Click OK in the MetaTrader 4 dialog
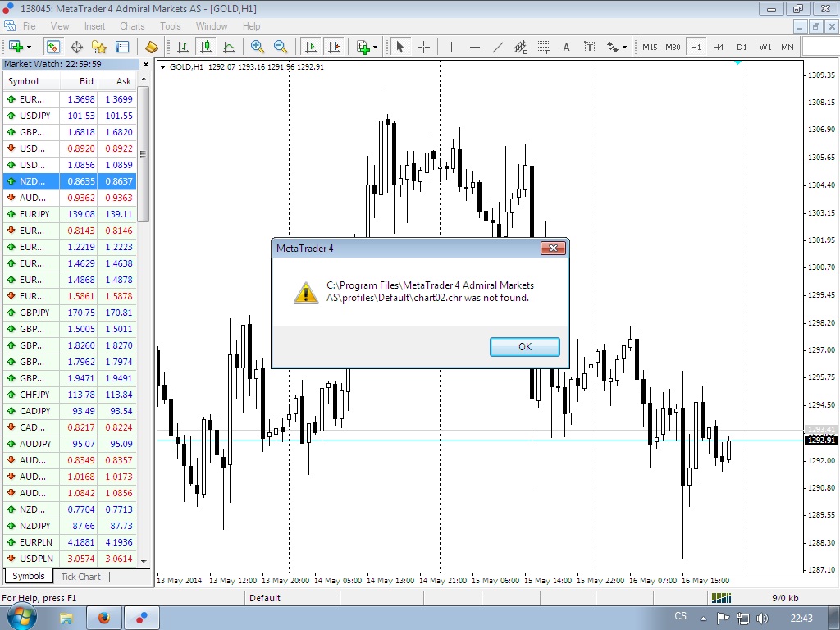 pyautogui.click(x=525, y=347)
